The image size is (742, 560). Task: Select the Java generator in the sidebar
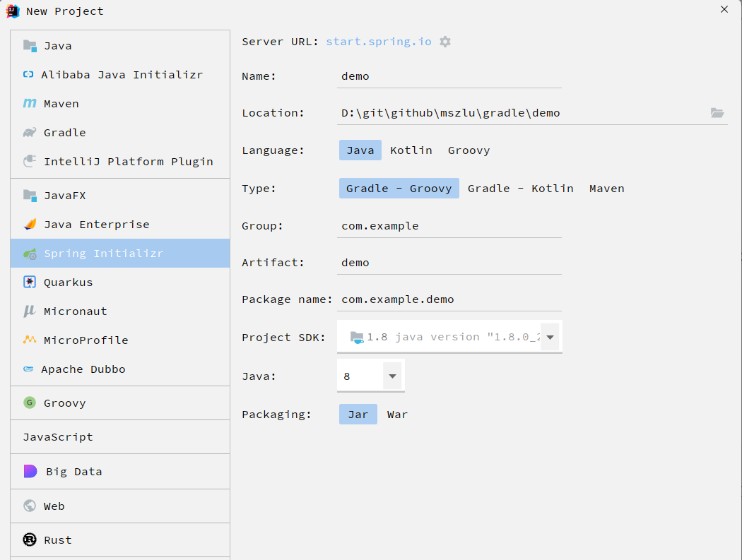pyautogui.click(x=120, y=46)
